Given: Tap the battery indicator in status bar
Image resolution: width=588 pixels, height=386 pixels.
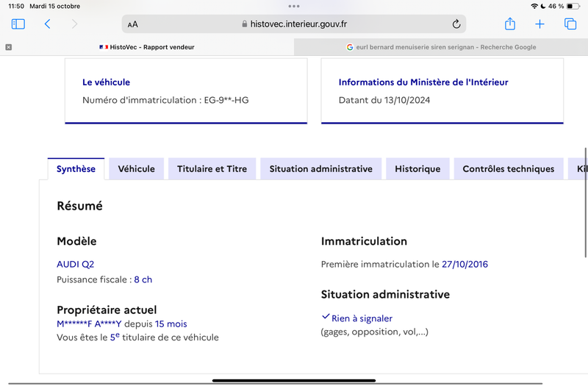Looking at the screenshot, I should pyautogui.click(x=573, y=6).
